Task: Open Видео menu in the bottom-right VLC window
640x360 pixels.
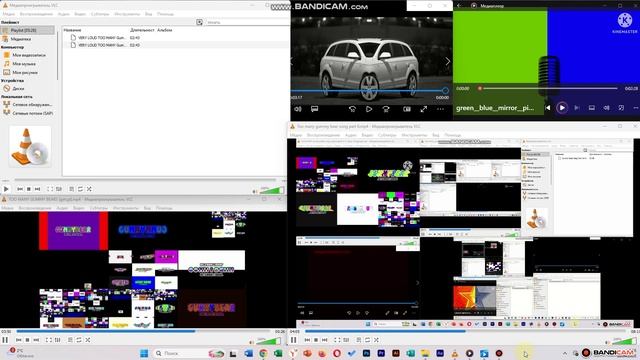Action: coord(367,135)
